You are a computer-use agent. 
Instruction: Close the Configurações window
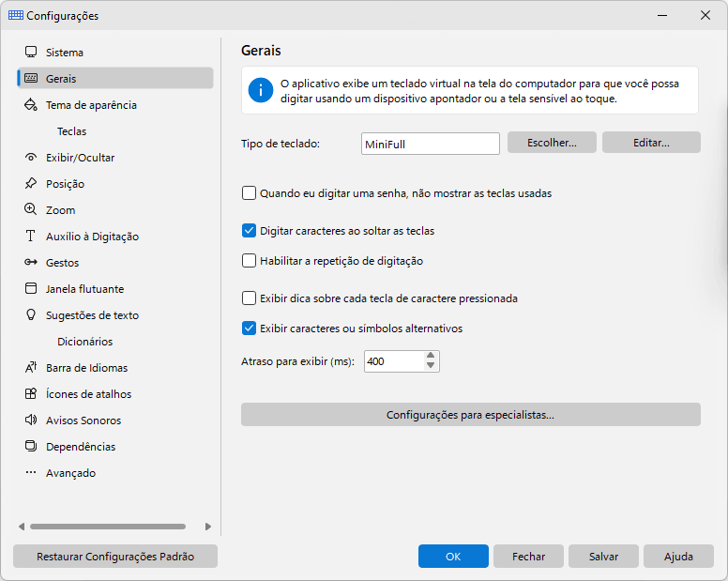[705, 15]
